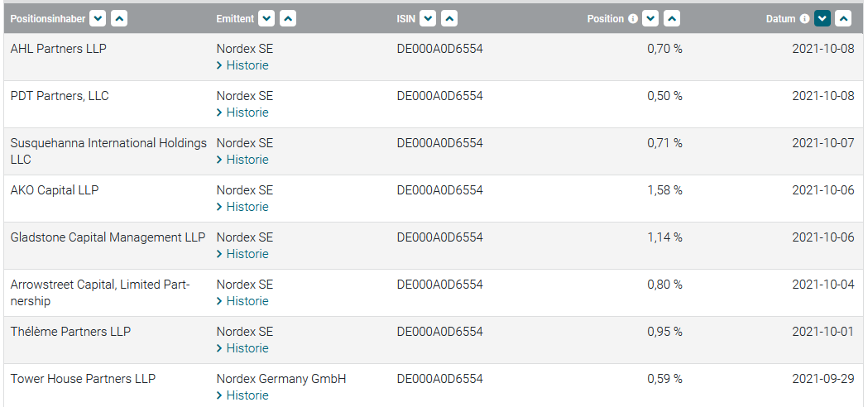Open Historie link for AKO Capital LLP
Viewport: 868px width, 407px height.
pyautogui.click(x=242, y=207)
